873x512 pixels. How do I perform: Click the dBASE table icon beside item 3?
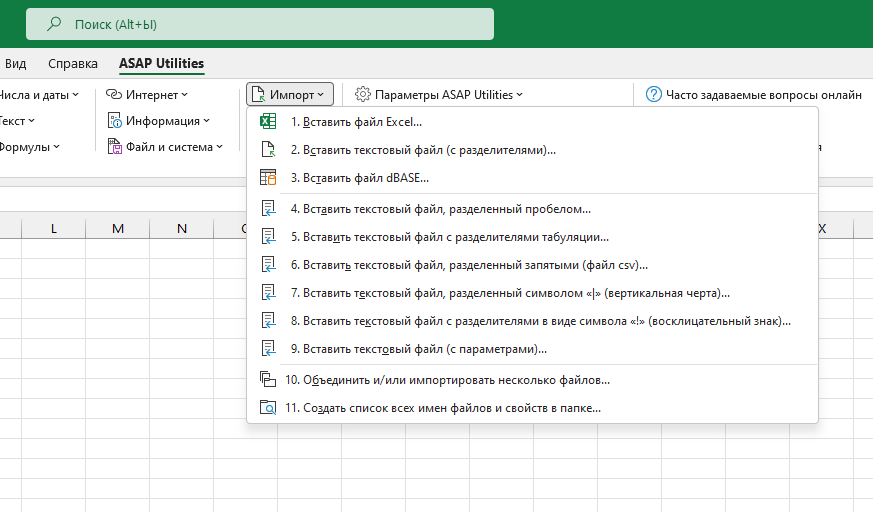[x=268, y=178]
